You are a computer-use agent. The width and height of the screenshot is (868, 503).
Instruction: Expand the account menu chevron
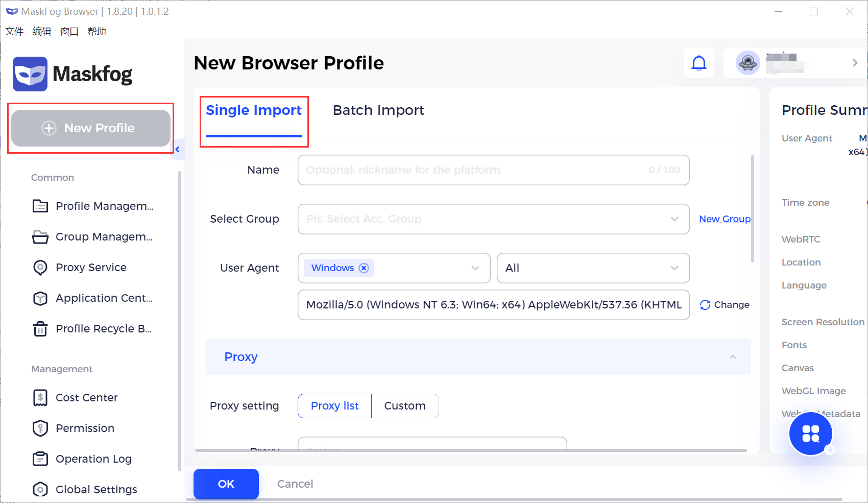[x=855, y=63]
